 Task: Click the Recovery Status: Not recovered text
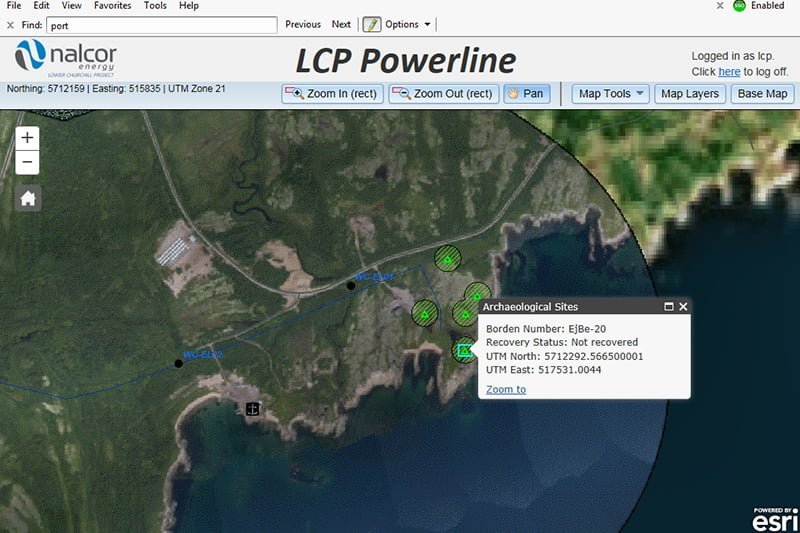[x=562, y=342]
